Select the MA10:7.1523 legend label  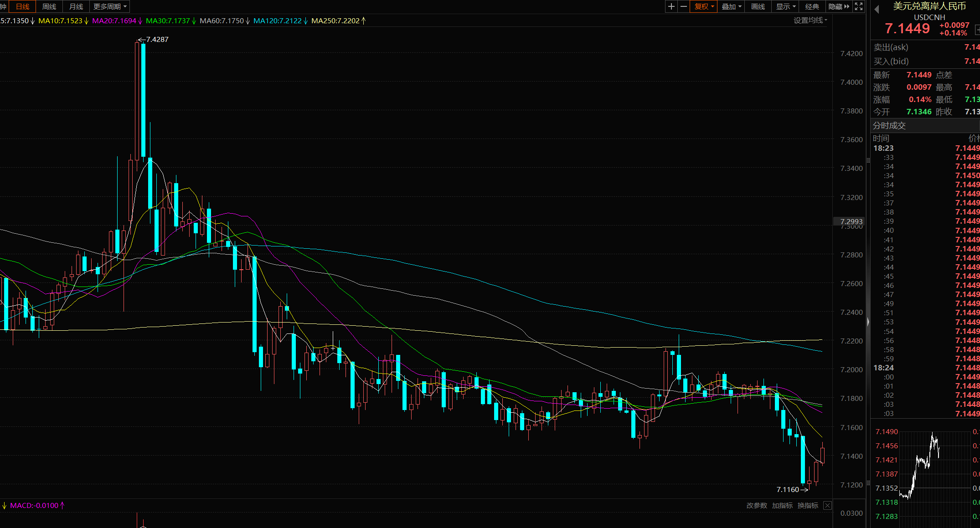click(60, 21)
